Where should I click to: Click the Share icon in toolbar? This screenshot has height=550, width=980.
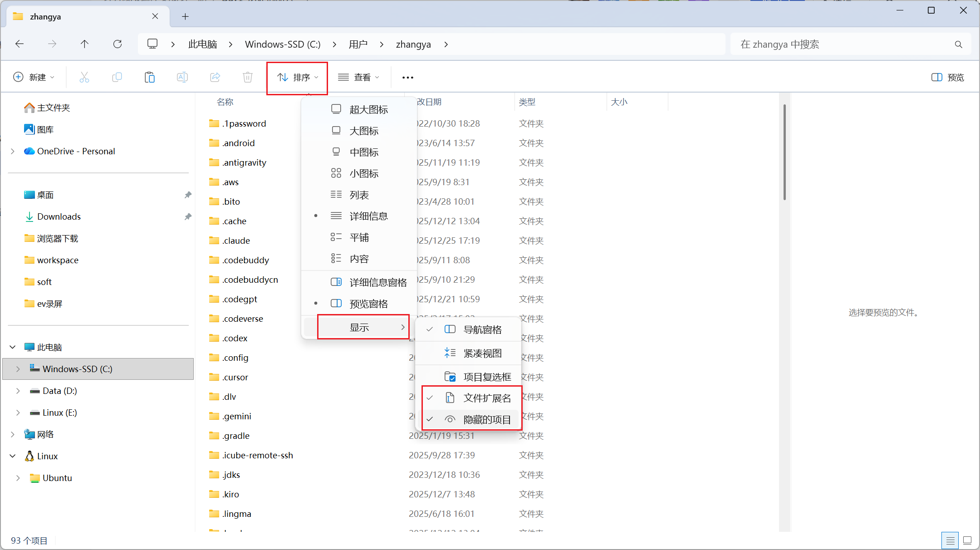215,77
